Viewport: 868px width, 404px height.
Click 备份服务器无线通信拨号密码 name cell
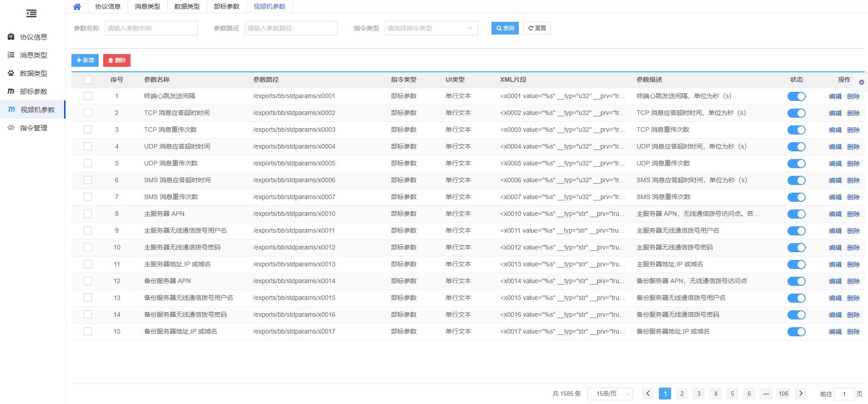pos(186,314)
